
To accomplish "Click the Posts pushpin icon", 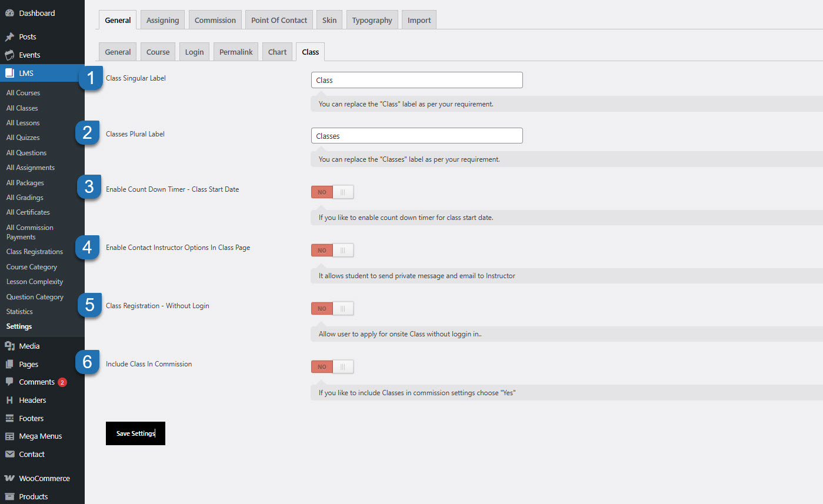I will (x=9, y=37).
